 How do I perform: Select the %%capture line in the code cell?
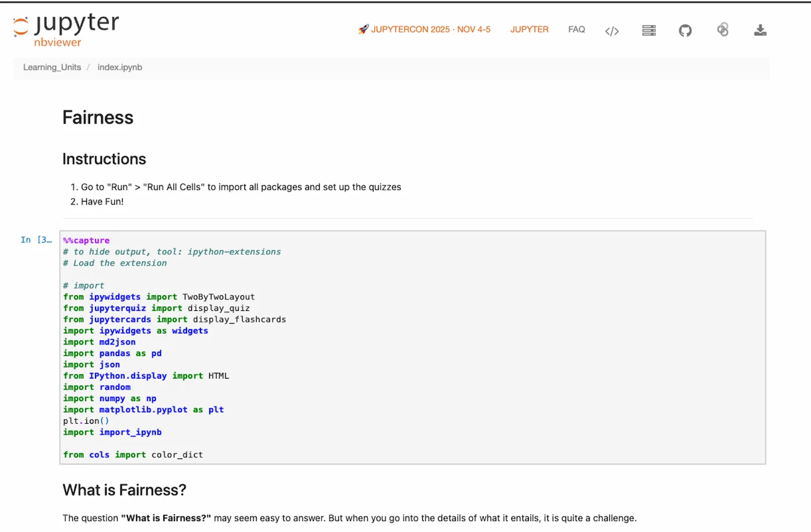86,240
